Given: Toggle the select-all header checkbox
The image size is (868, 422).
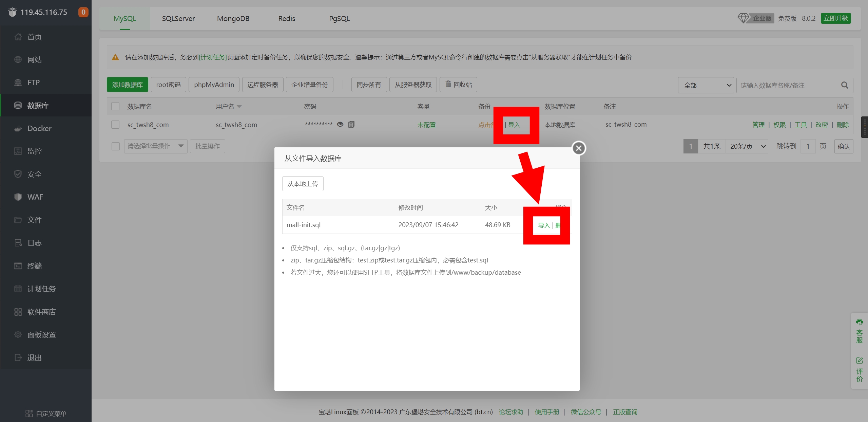Looking at the screenshot, I should tap(115, 106).
